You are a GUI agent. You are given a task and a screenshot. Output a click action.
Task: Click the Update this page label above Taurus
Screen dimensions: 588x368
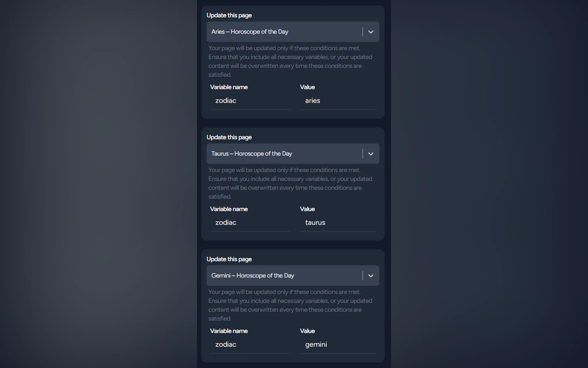click(x=229, y=137)
